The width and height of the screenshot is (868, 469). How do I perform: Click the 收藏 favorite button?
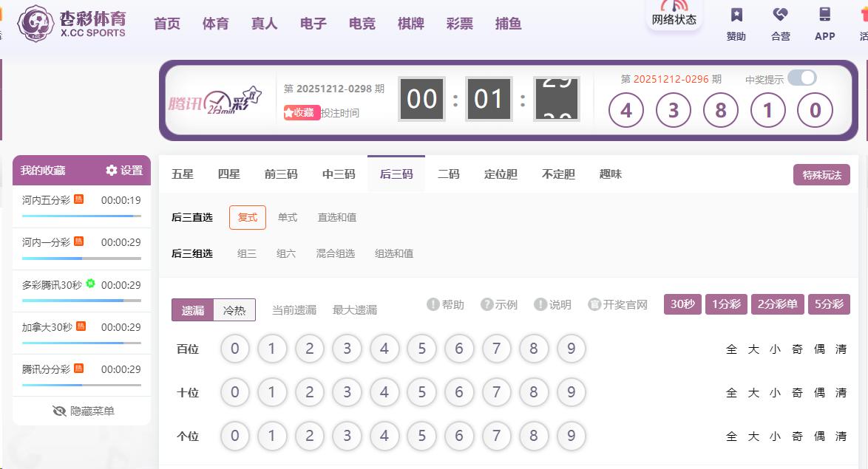coord(302,113)
